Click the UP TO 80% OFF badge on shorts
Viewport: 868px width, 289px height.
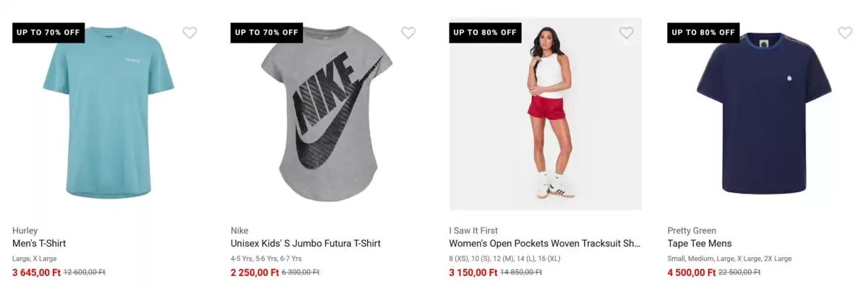tap(485, 33)
